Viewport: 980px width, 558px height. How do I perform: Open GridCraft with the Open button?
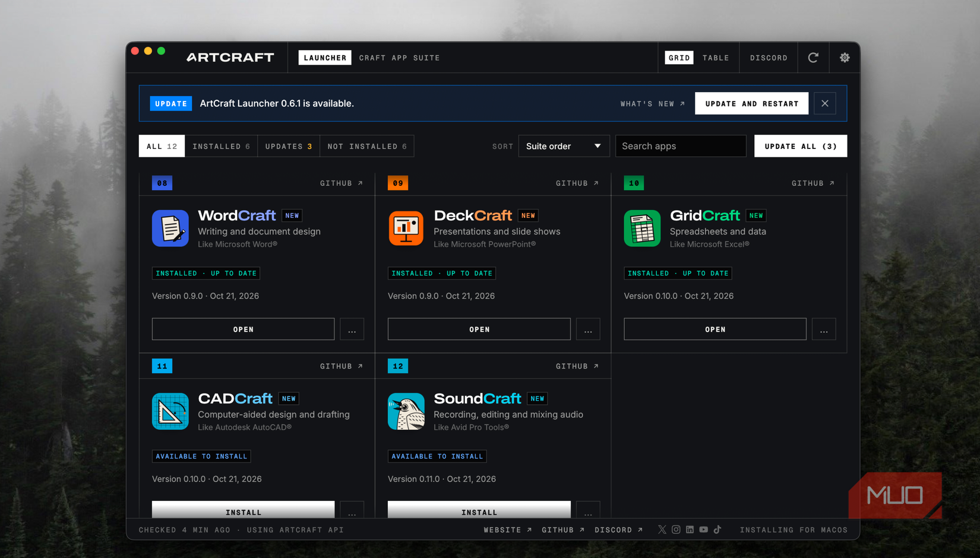point(715,329)
